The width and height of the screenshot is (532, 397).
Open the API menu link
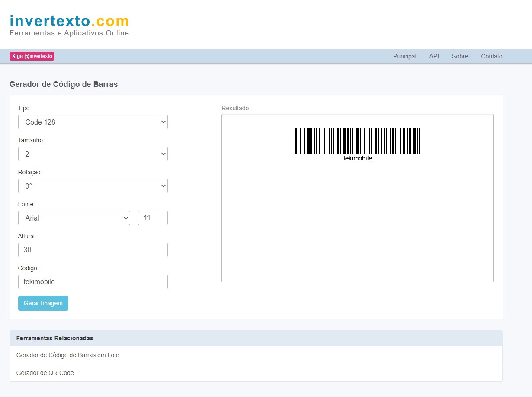(x=434, y=56)
